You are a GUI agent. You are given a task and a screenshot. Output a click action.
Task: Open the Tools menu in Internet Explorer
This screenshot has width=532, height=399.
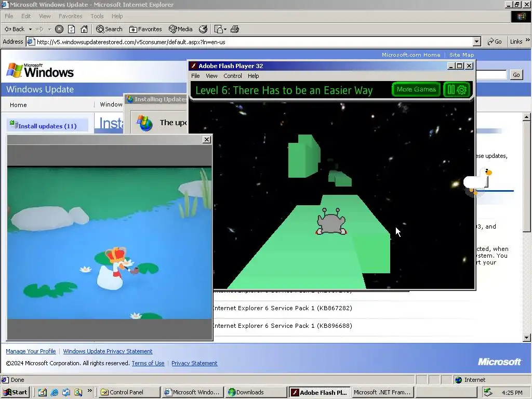tap(97, 16)
